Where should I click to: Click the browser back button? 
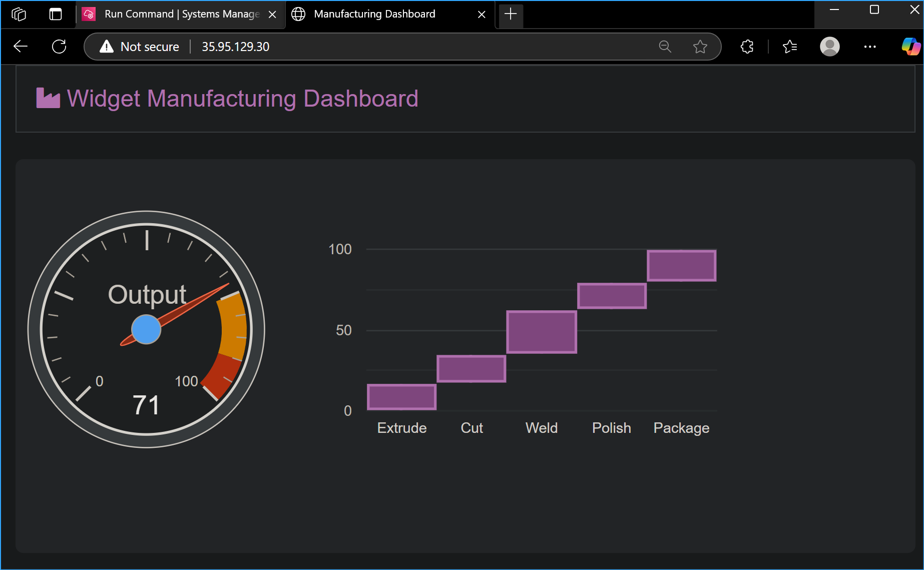click(20, 46)
